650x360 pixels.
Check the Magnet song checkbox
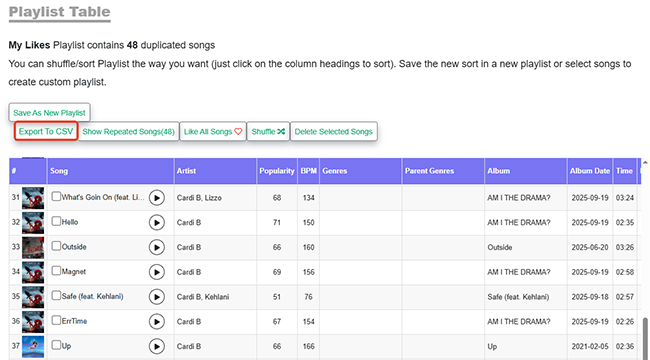(x=56, y=270)
